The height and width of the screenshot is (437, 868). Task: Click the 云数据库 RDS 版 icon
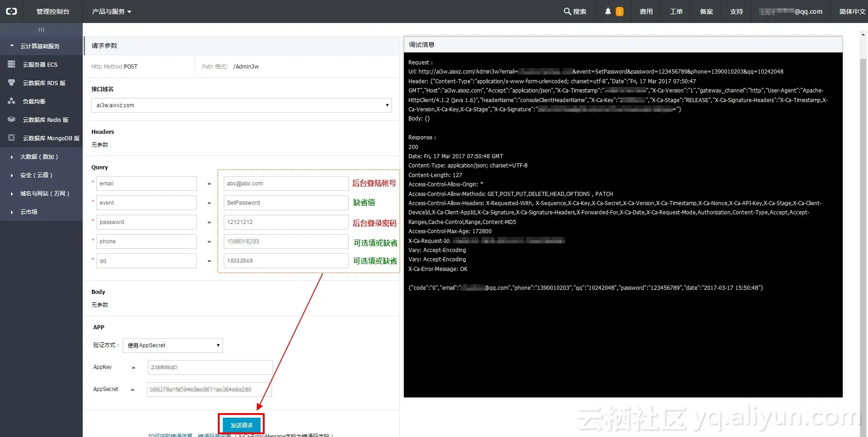[x=11, y=83]
